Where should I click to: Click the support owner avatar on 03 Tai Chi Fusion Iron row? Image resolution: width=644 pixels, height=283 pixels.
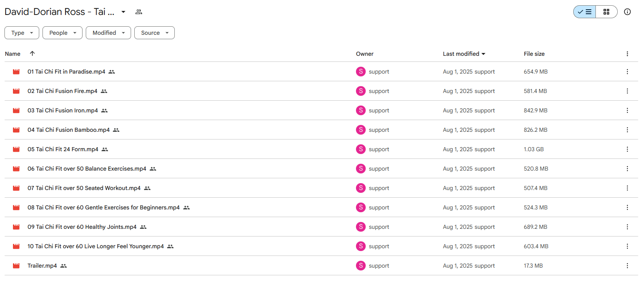point(361,110)
